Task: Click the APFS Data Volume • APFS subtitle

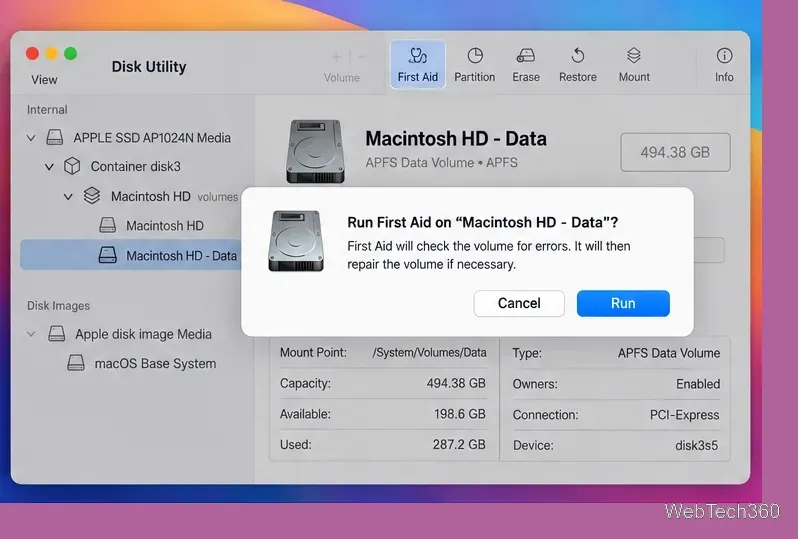Action: click(441, 162)
